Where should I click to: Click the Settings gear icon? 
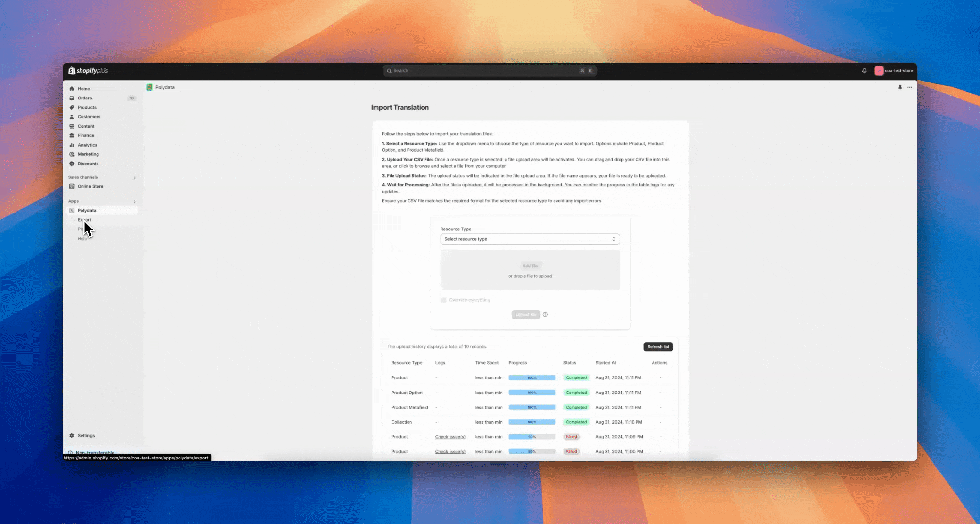point(72,436)
